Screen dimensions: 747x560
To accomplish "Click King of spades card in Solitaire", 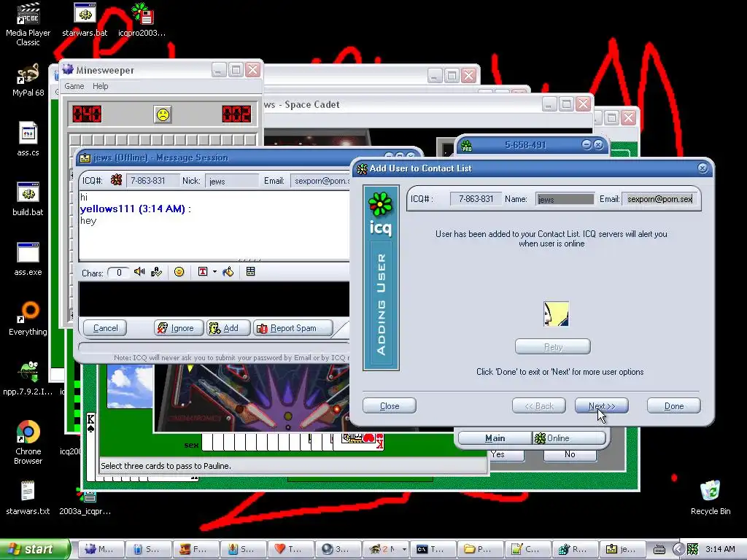I will 91,446.
